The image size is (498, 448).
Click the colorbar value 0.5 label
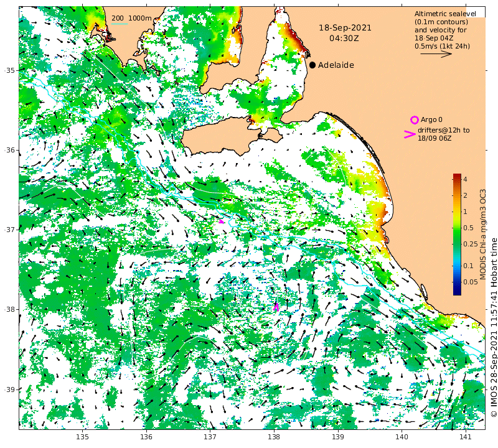(468, 228)
